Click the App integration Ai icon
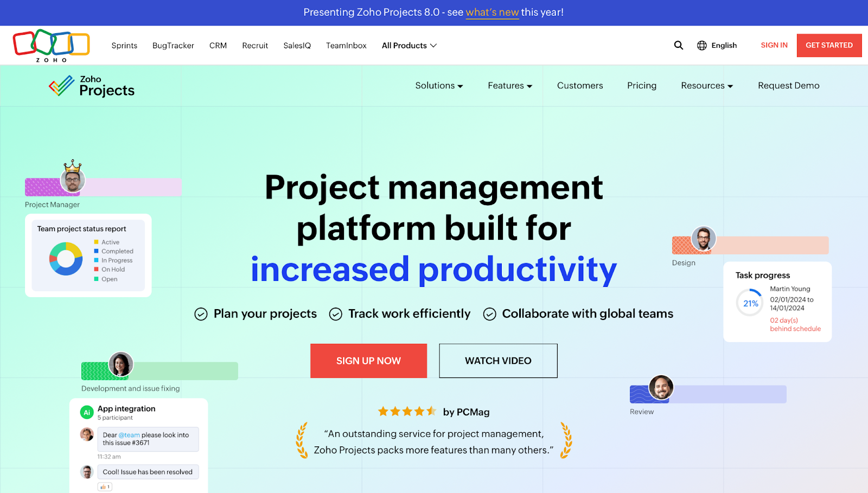Viewport: 868px width, 493px height. (x=87, y=412)
